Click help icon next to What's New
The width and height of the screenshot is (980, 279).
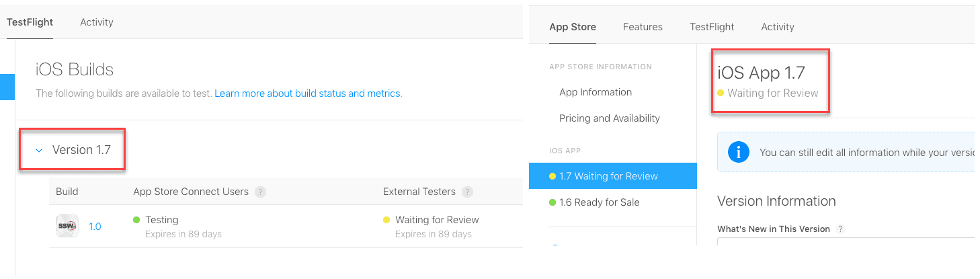pos(840,229)
